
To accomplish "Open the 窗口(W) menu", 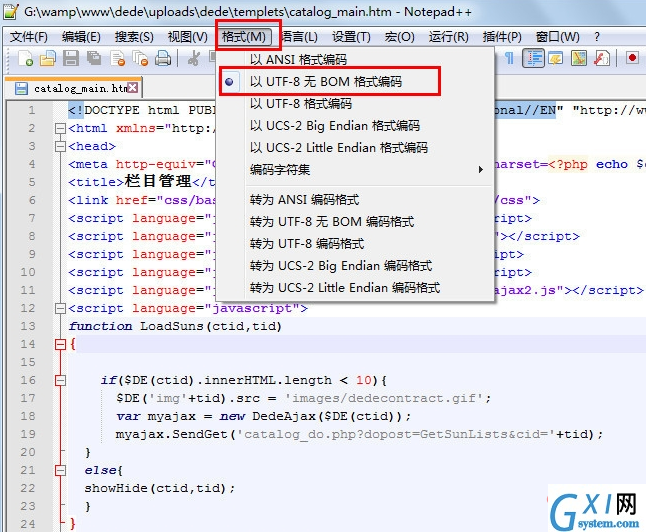I will click(557, 37).
